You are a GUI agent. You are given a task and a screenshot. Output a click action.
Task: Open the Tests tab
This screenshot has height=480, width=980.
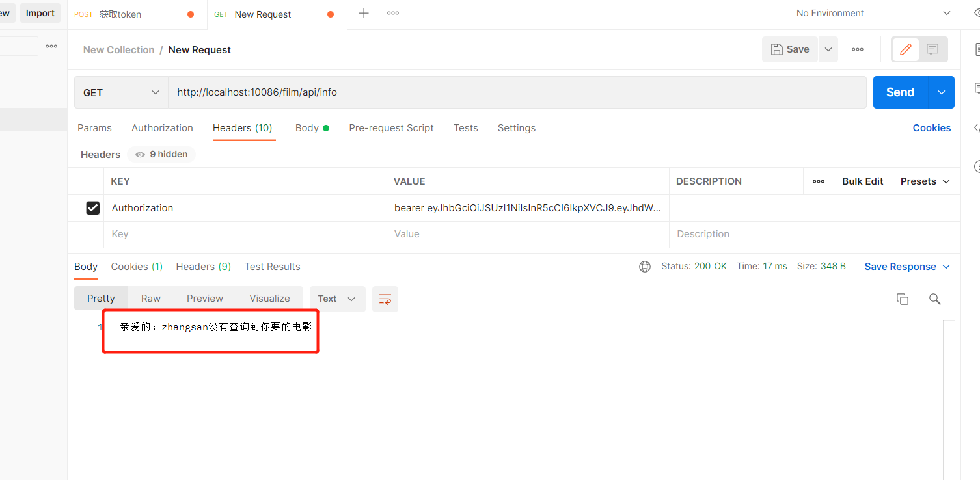(x=466, y=128)
